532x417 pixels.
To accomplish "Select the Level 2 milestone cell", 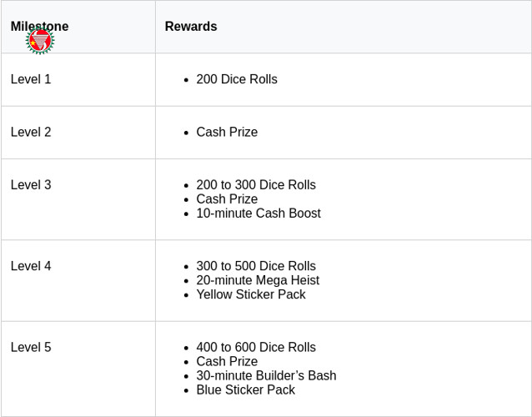I will [x=31, y=132].
